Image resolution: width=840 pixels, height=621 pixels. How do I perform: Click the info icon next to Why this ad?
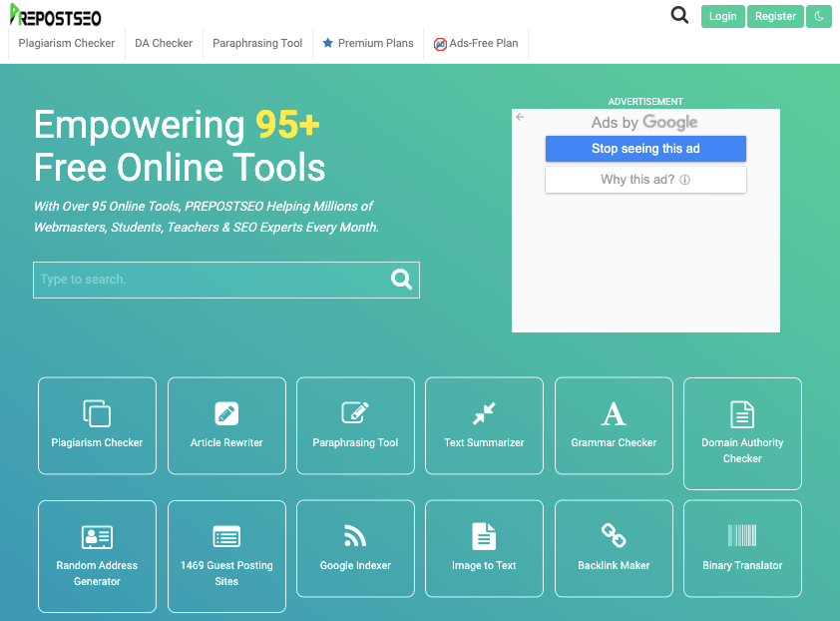click(684, 180)
